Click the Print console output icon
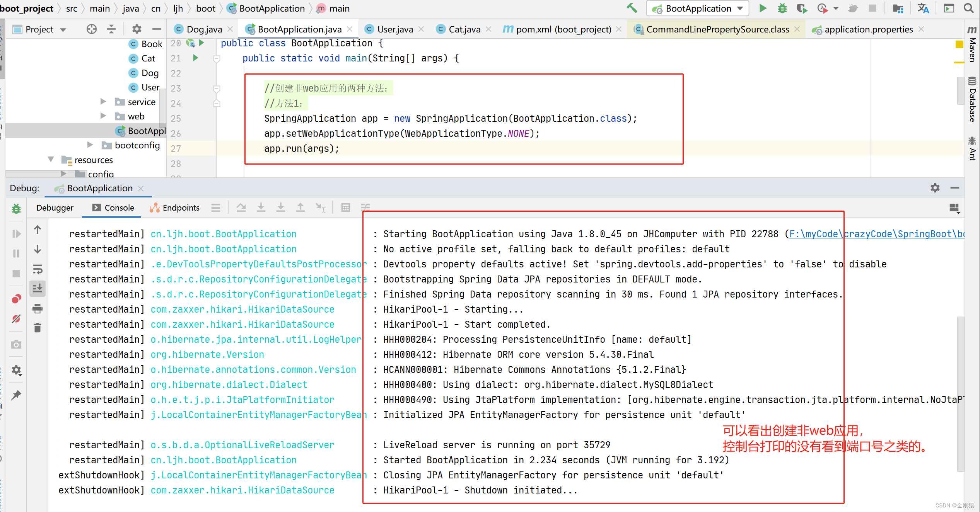Screen dimensions: 980x512 click(x=38, y=308)
